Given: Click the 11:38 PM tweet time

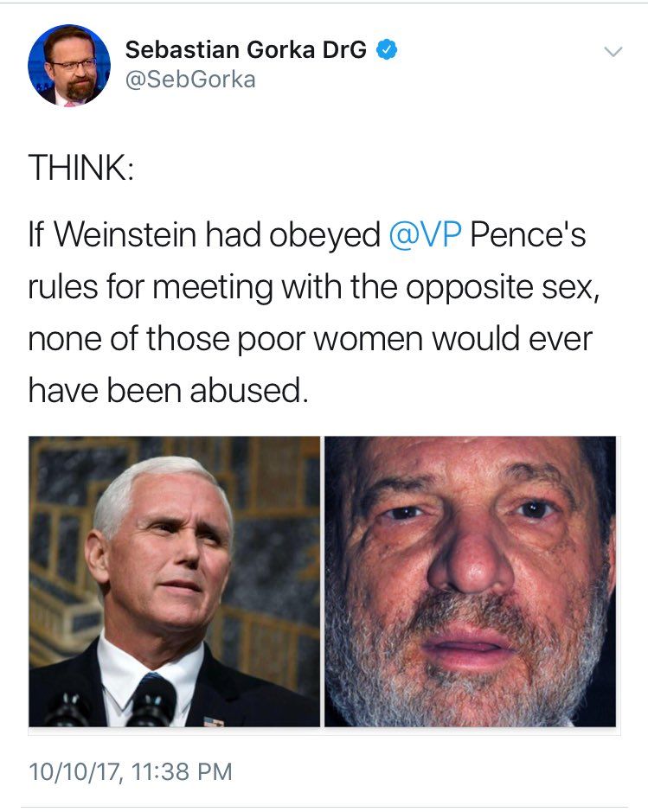Looking at the screenshot, I should [187, 770].
